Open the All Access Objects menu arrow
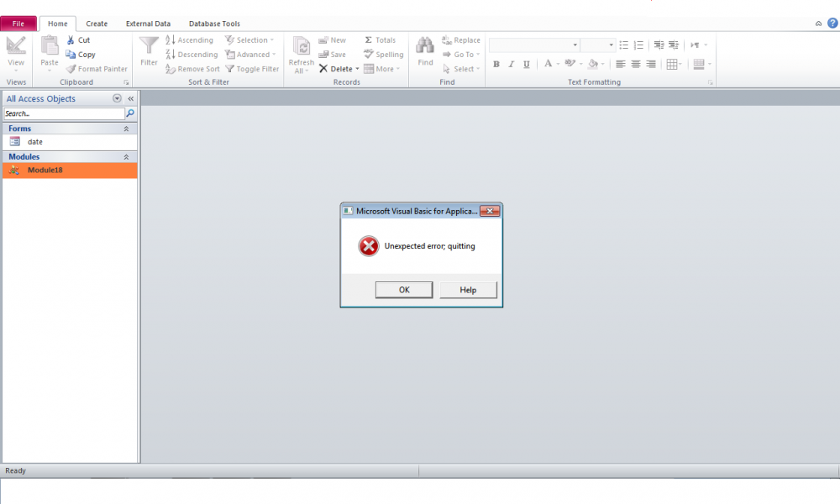The width and height of the screenshot is (840, 504). click(x=117, y=98)
